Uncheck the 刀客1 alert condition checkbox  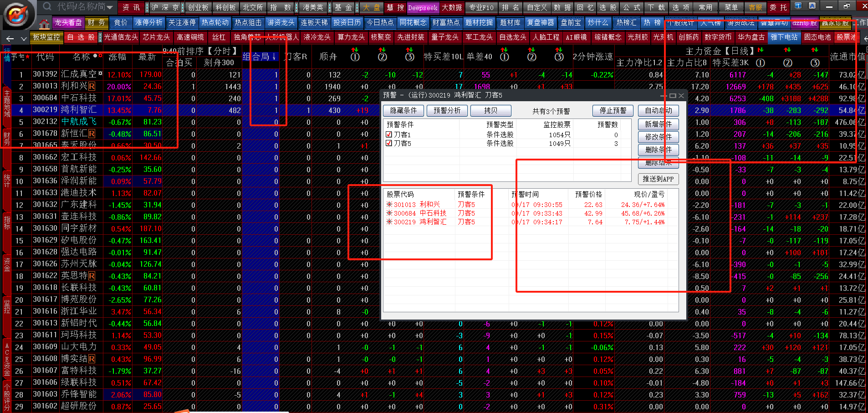click(x=389, y=134)
